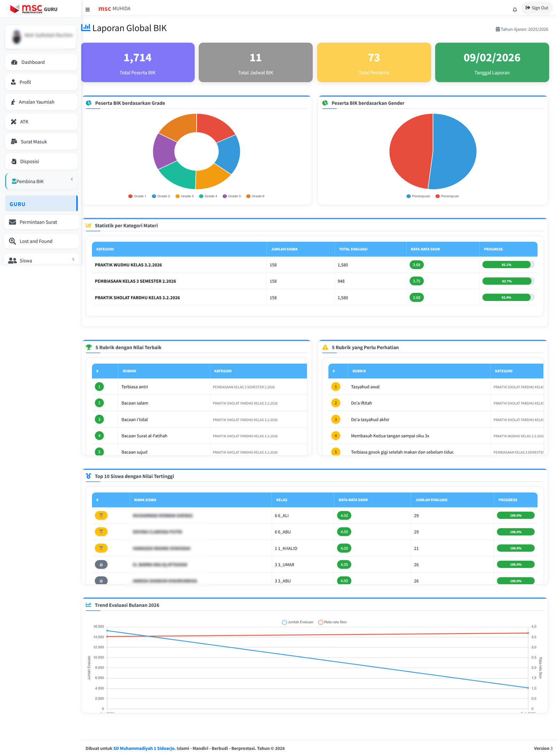Image resolution: width=557 pixels, height=756 pixels.
Task: Click the 93.7% progress bar for Pembiasaan
Action: (507, 281)
